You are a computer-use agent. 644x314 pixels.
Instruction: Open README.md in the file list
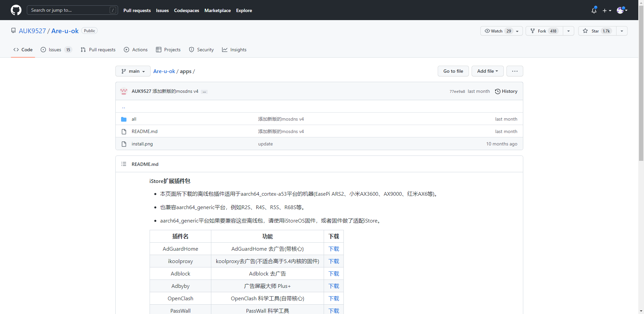point(145,131)
